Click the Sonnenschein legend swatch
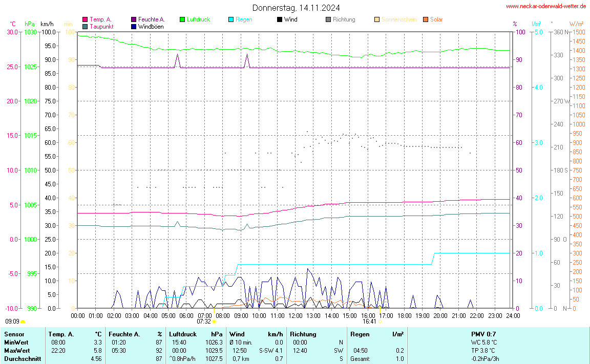The width and height of the screenshot is (590, 364). pyautogui.click(x=377, y=19)
